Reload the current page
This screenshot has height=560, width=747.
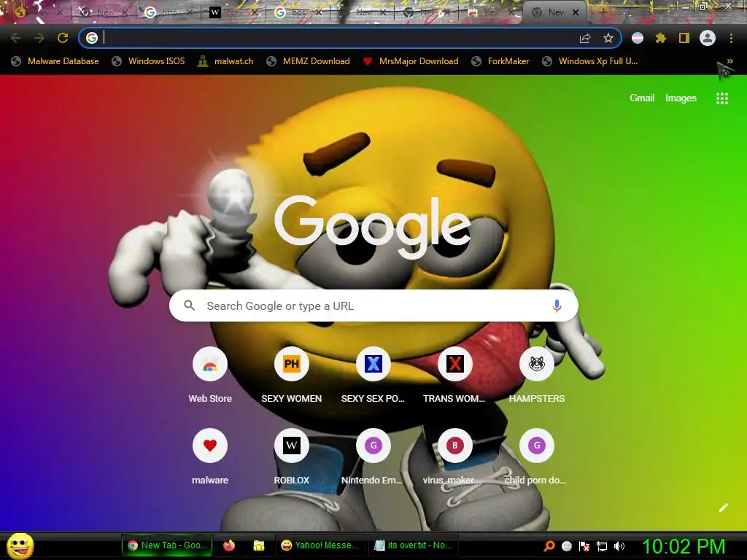63,38
